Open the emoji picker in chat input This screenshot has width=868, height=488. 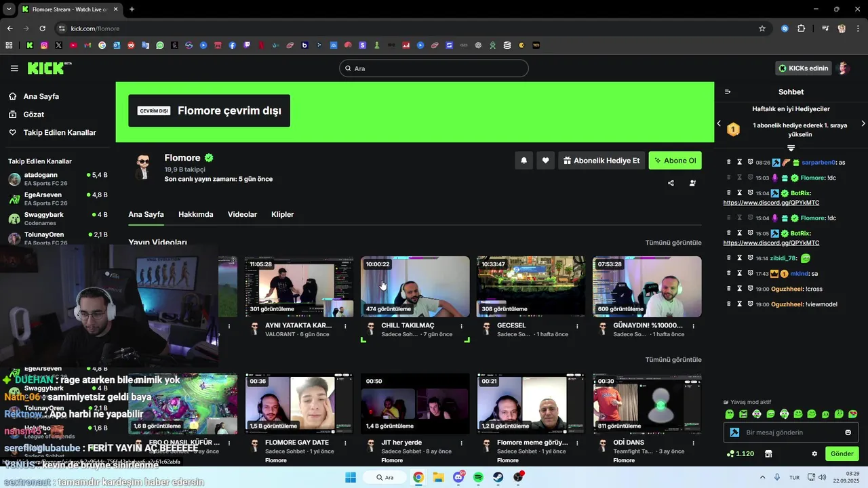point(848,432)
